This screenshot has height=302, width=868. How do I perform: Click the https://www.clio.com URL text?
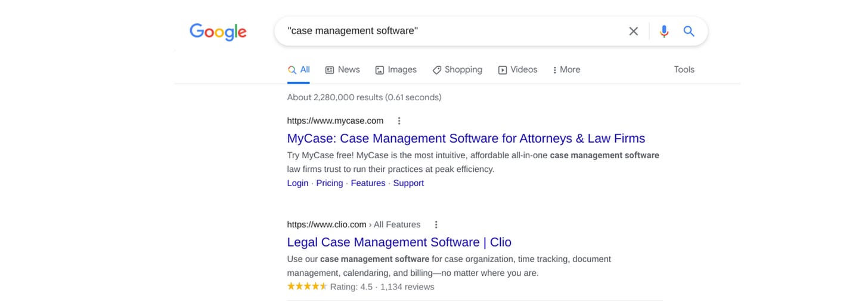click(327, 224)
